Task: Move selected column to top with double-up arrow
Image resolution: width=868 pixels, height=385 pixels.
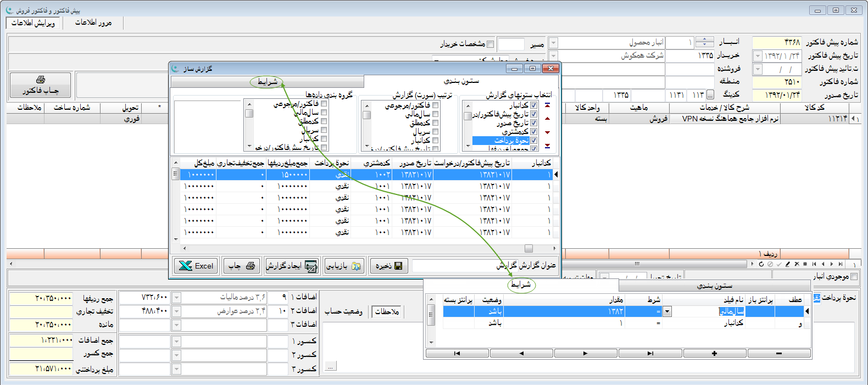Action: pos(547,105)
